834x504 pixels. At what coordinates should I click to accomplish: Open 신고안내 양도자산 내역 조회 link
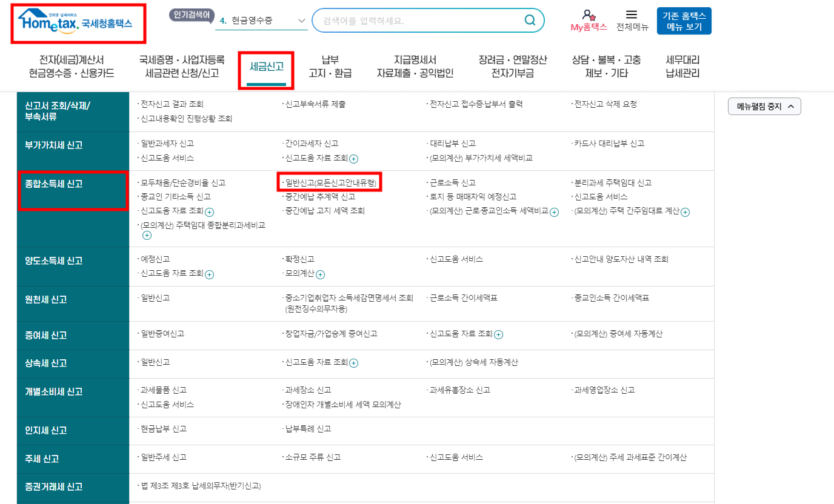point(621,259)
